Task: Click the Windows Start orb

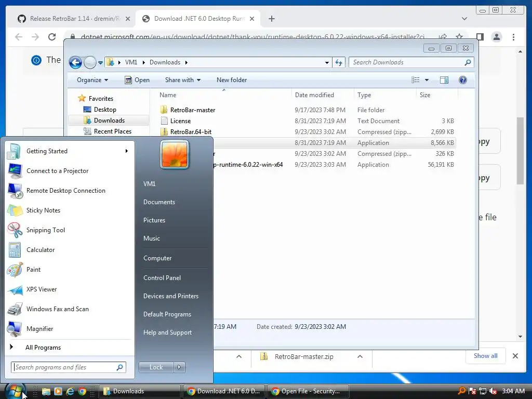Action: (15, 391)
